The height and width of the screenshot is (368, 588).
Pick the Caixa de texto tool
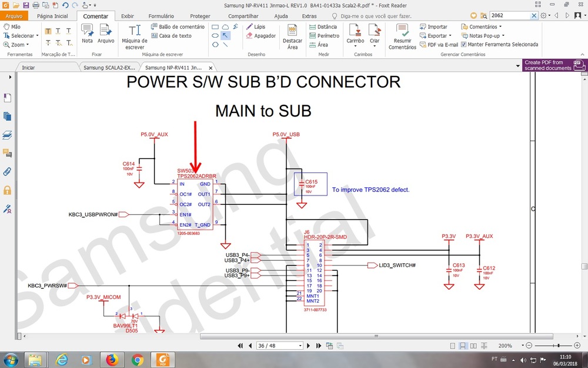(171, 36)
